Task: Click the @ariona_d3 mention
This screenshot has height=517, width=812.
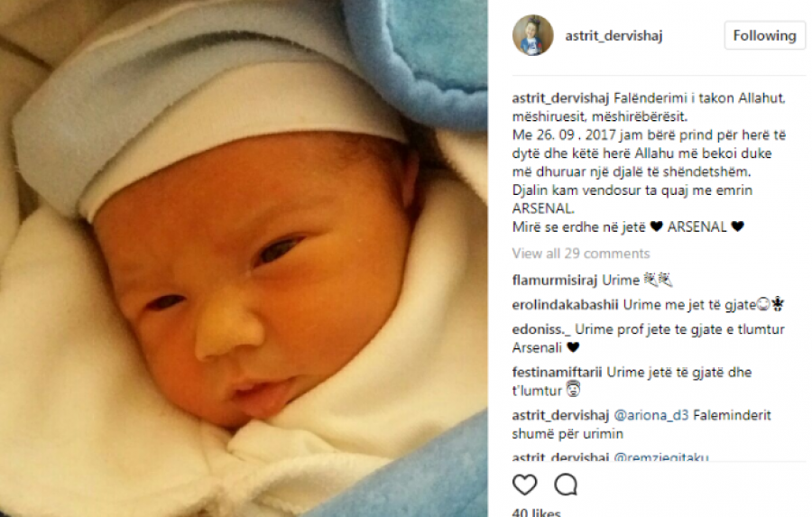Action: point(651,415)
